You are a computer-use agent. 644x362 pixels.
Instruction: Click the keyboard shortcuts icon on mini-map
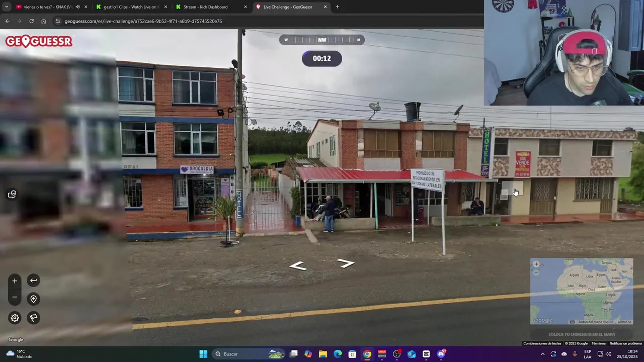pos(572,322)
